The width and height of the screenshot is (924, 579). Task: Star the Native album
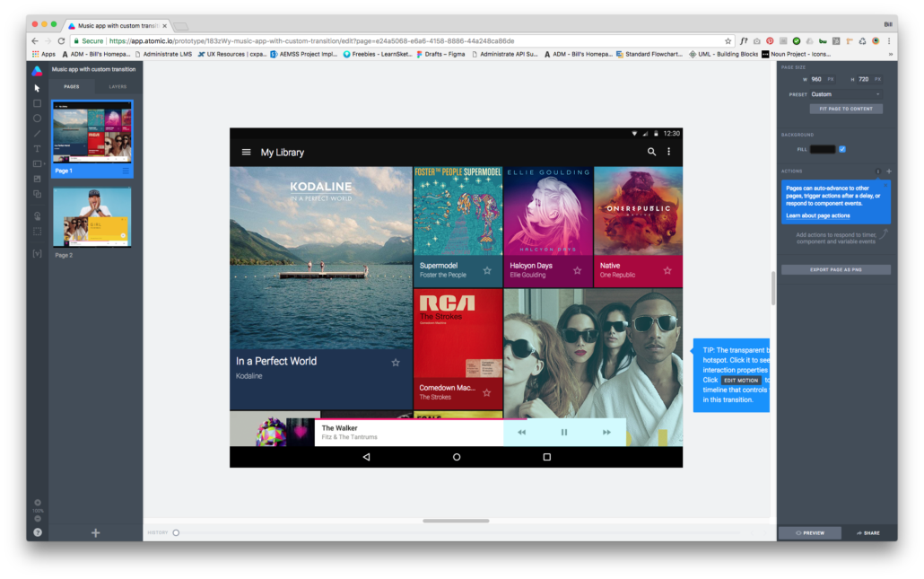pos(667,270)
